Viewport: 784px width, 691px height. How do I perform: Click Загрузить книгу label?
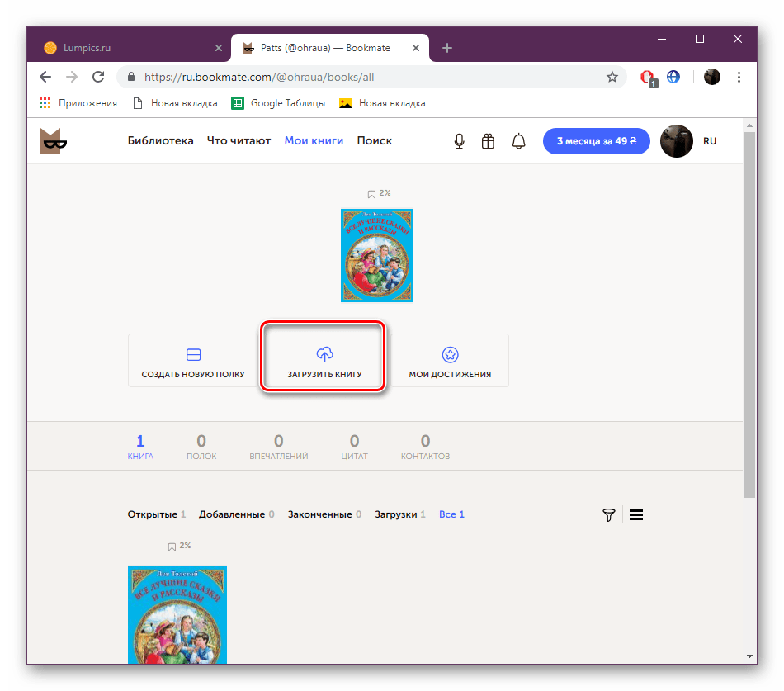point(324,374)
